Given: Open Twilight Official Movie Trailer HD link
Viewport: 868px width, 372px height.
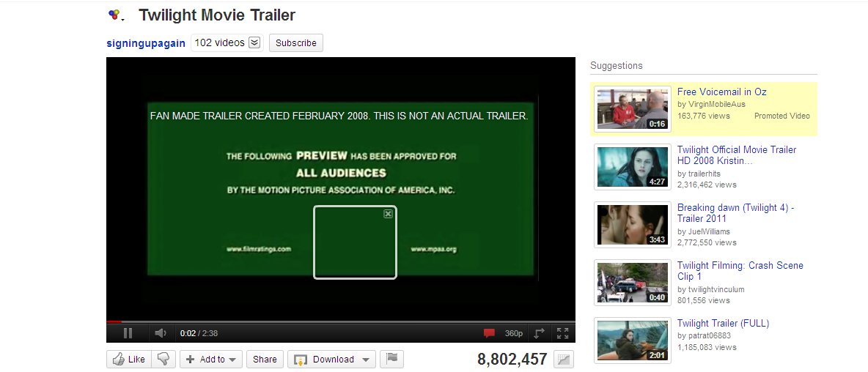Looking at the screenshot, I should tap(737, 155).
